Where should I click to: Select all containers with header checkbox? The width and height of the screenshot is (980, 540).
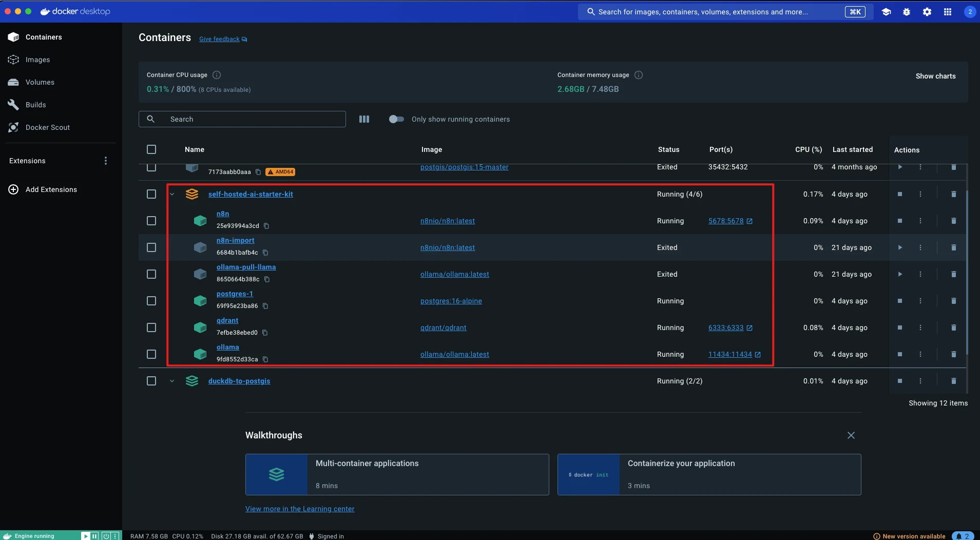[x=151, y=149]
